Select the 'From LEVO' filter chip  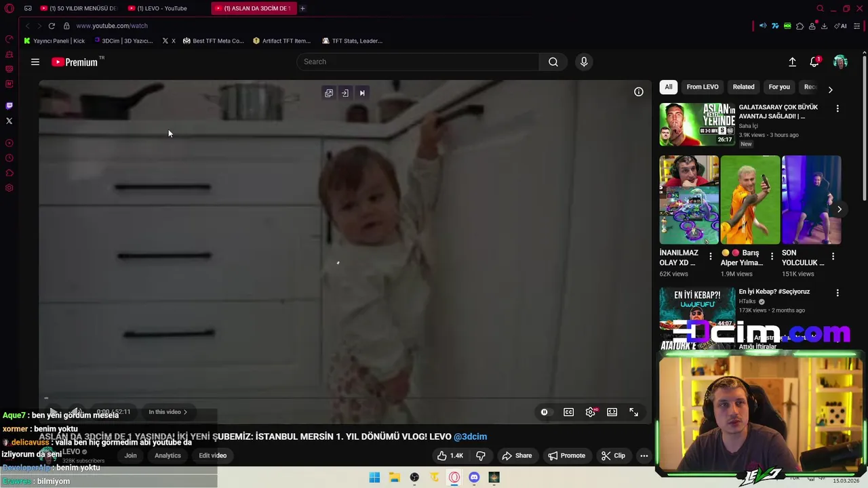point(703,87)
